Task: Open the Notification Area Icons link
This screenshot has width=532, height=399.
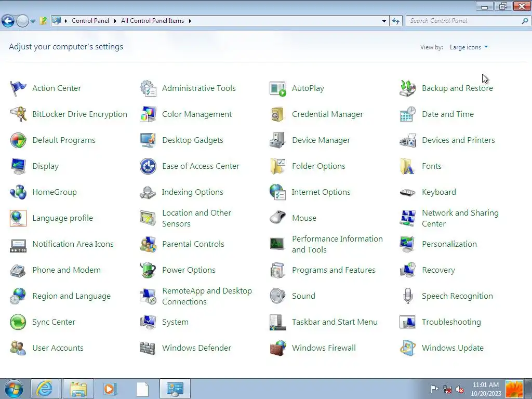Action: [73, 244]
